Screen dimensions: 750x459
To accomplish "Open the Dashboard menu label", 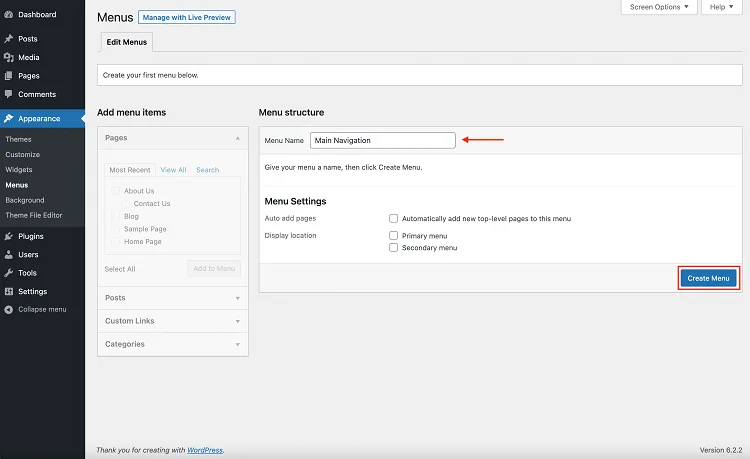I will [x=37, y=14].
